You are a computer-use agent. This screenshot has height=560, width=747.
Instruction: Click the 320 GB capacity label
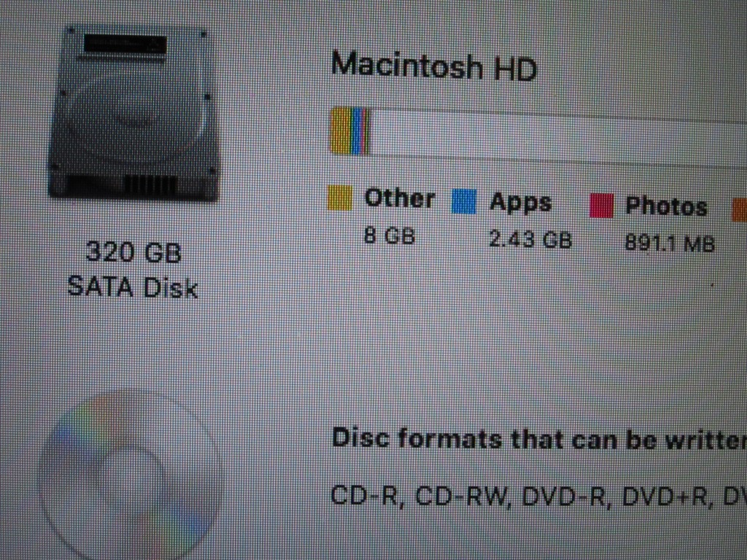pyautogui.click(x=134, y=252)
